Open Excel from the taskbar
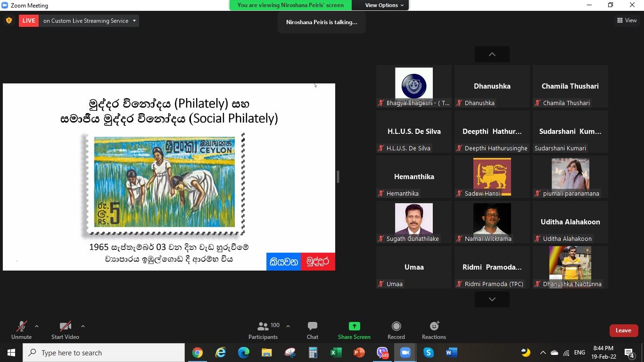This screenshot has height=362, width=644. [336, 353]
